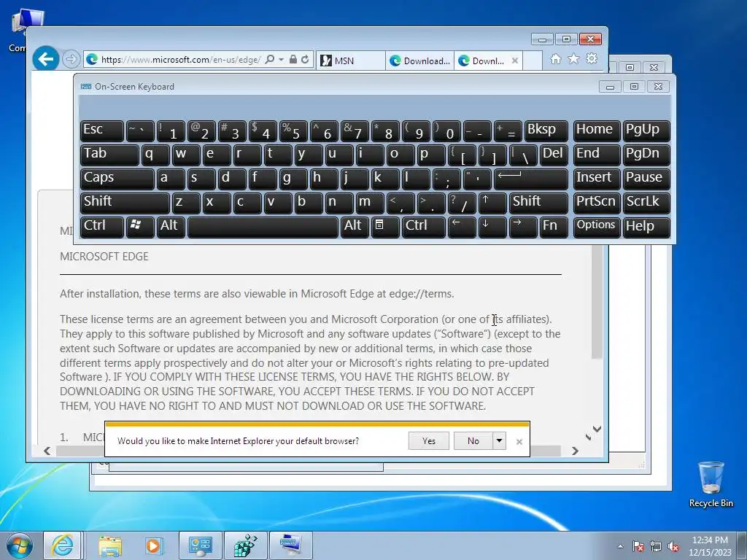Expand the address bar autocomplete arrow
Image resolution: width=747 pixels, height=560 pixels.
[x=281, y=60]
